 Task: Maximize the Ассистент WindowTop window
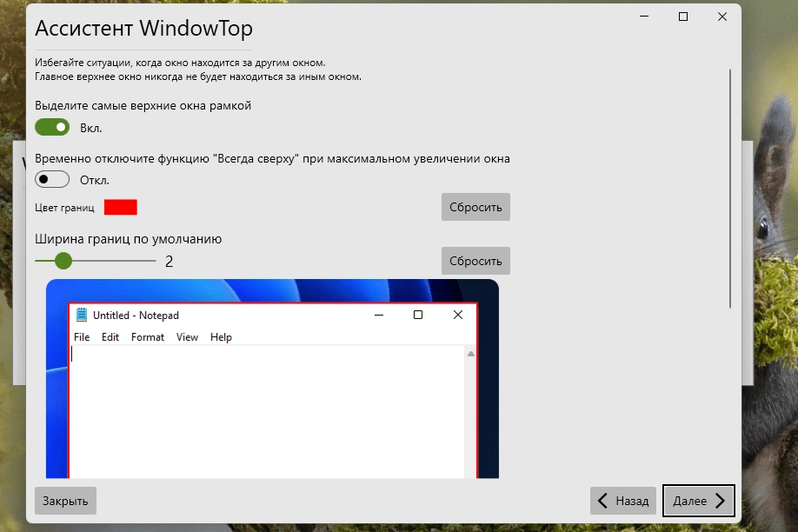[683, 17]
